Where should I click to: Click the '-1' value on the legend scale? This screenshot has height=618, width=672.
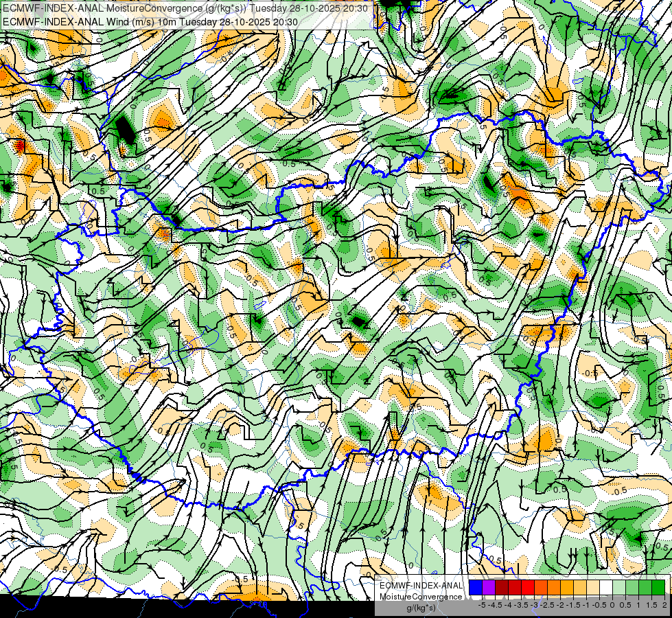tap(587, 605)
